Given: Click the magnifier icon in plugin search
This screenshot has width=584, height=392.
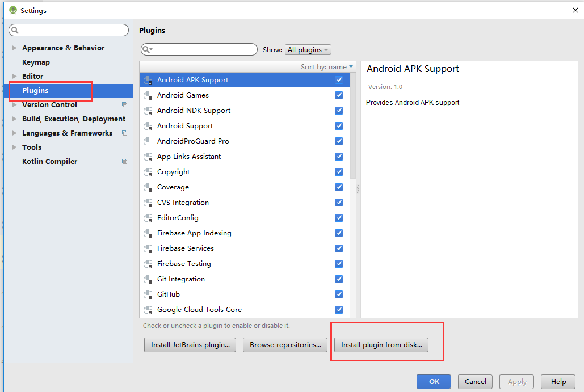Looking at the screenshot, I should (x=147, y=49).
